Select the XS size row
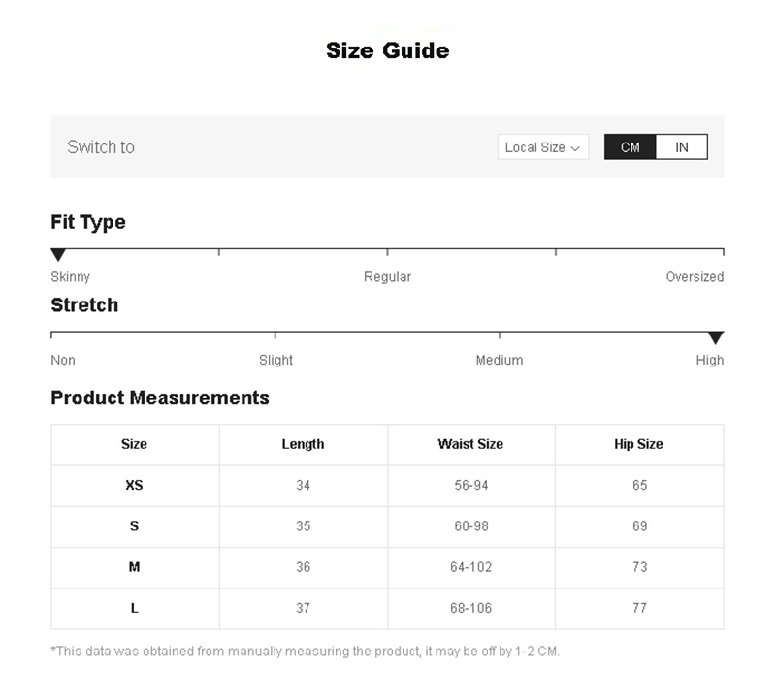This screenshot has height=700, width=776. tap(134, 485)
